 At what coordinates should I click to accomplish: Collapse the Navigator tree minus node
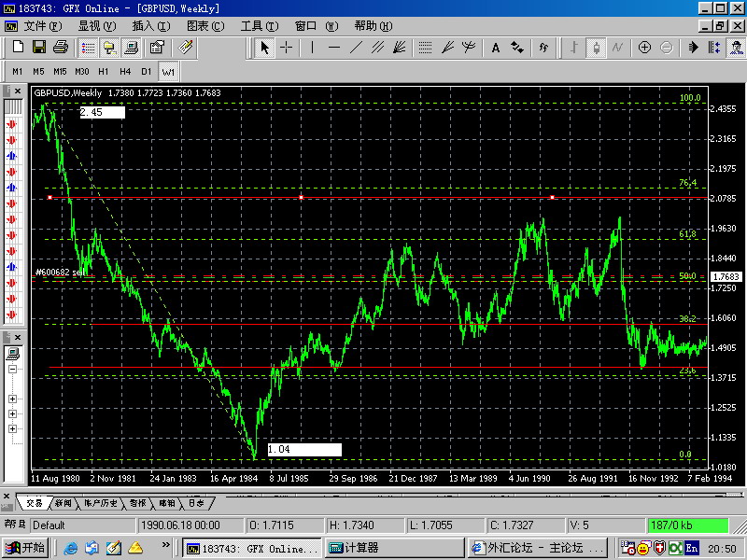click(x=13, y=369)
